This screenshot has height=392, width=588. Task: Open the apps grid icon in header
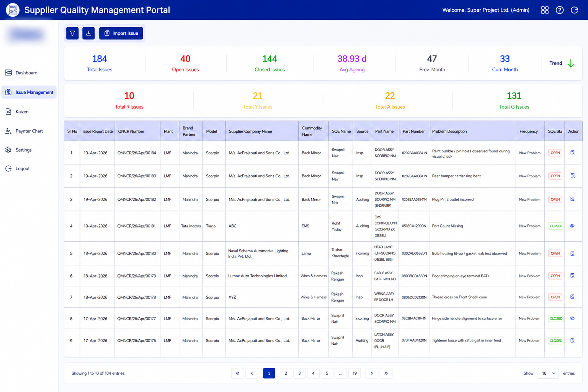[x=545, y=10]
